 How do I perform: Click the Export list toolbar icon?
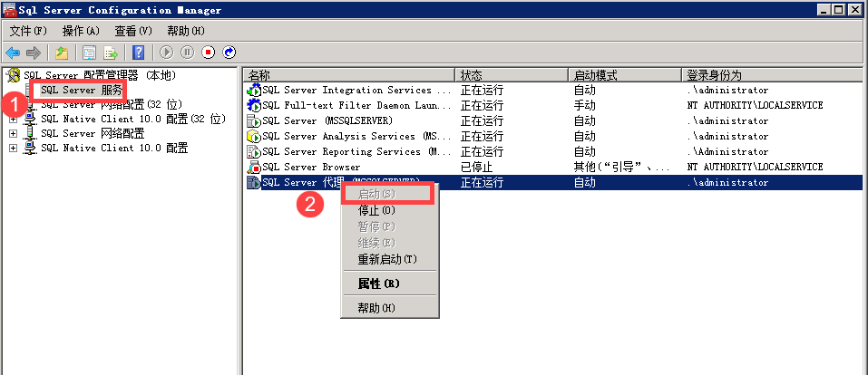pyautogui.click(x=112, y=53)
